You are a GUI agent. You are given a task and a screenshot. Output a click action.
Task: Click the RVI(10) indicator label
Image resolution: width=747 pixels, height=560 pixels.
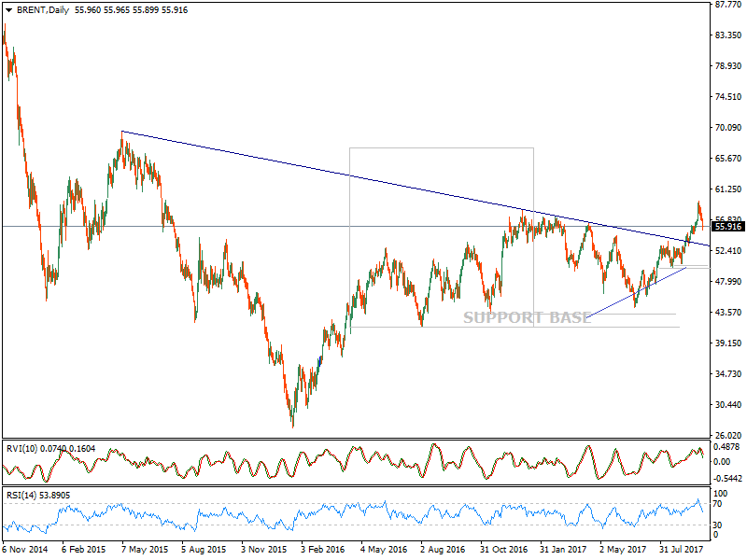point(24,449)
